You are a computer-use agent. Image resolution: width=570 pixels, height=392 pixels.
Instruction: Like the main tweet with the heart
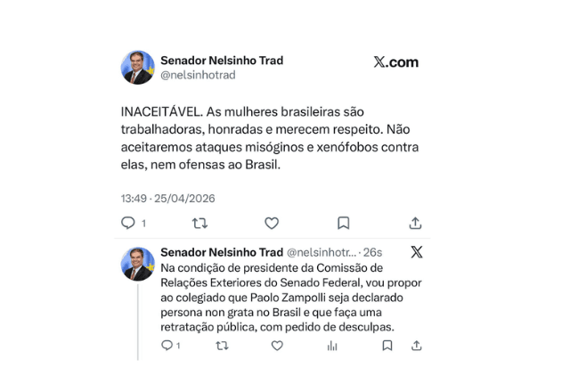272,223
